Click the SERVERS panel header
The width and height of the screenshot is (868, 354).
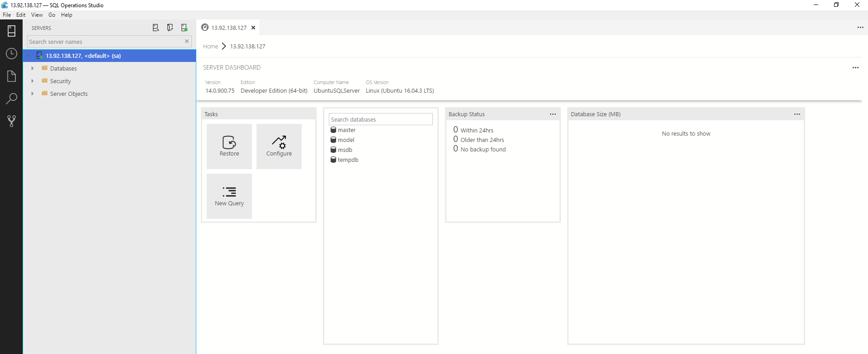pos(41,28)
